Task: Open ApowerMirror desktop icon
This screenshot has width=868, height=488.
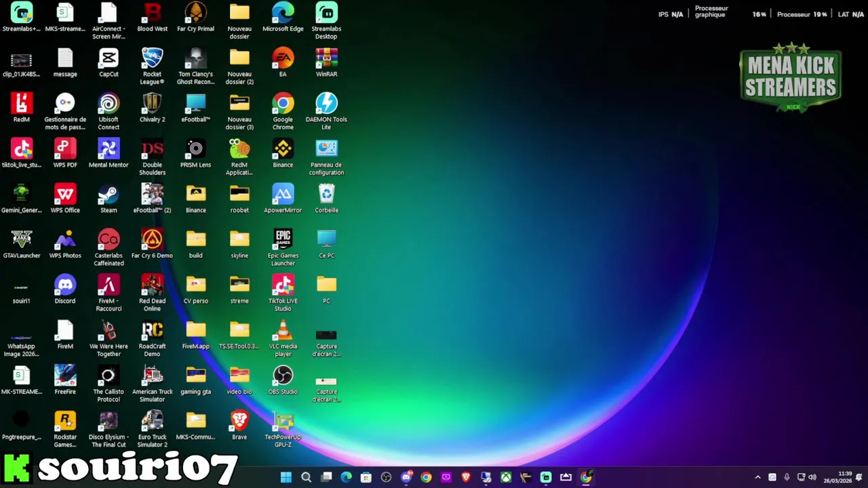Action: tap(283, 199)
